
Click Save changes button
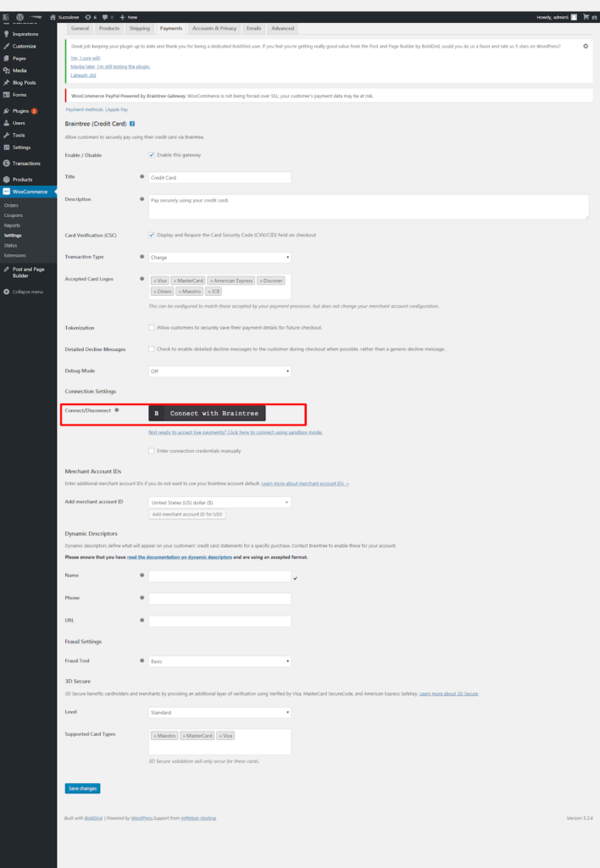pyautogui.click(x=82, y=788)
